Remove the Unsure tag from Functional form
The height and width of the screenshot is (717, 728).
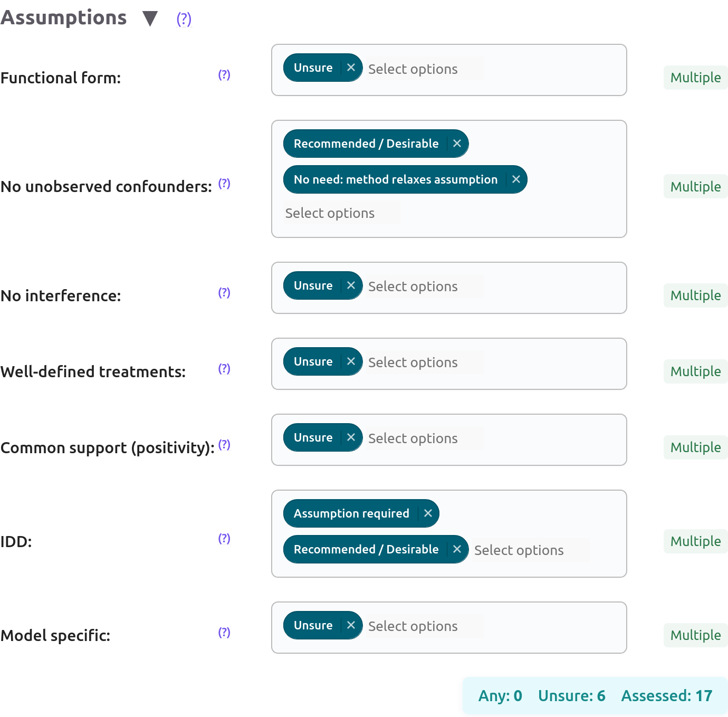(x=351, y=68)
